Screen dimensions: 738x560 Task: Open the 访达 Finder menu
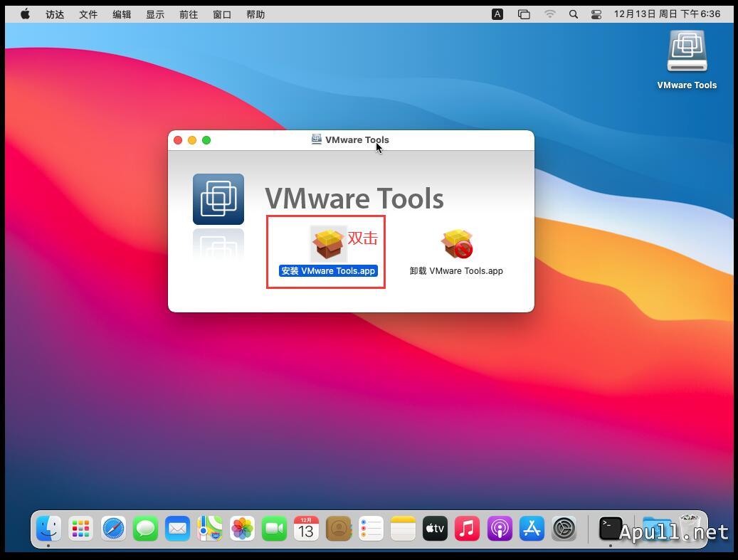[x=55, y=15]
